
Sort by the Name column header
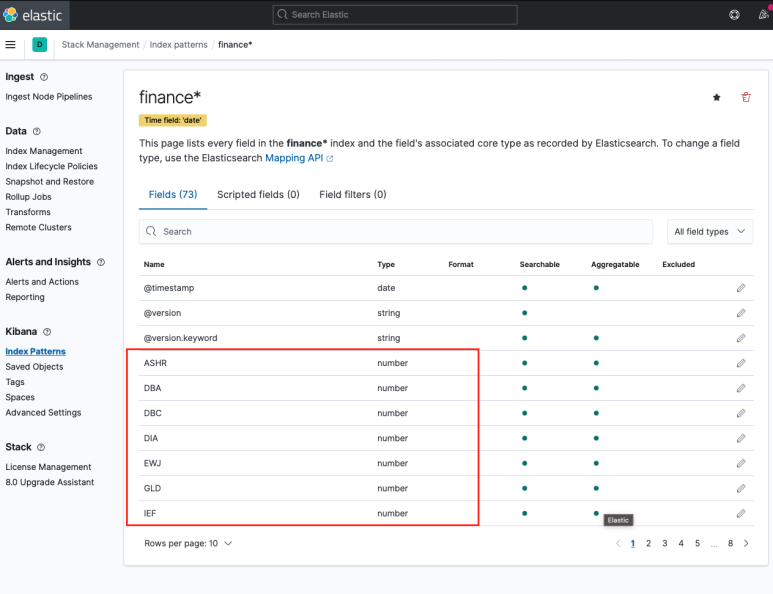[154, 265]
